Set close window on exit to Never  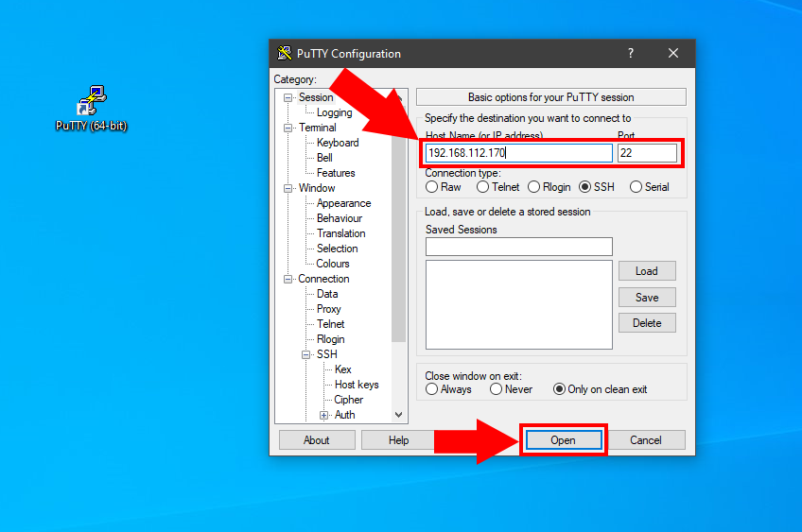pyautogui.click(x=496, y=389)
